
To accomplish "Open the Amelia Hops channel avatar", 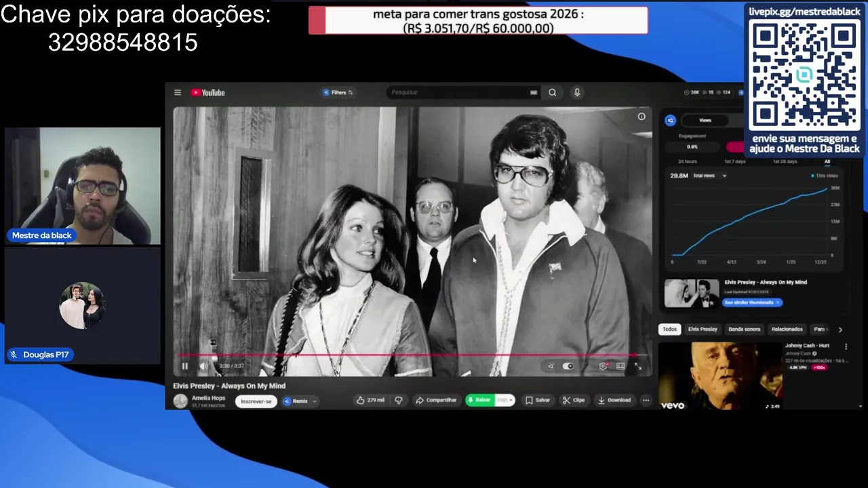I will 180,401.
